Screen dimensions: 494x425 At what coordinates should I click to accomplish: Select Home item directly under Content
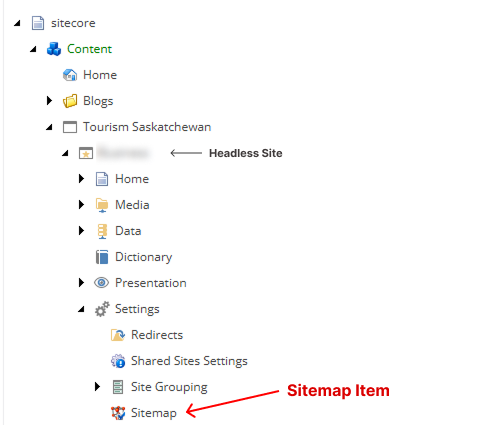[100, 75]
